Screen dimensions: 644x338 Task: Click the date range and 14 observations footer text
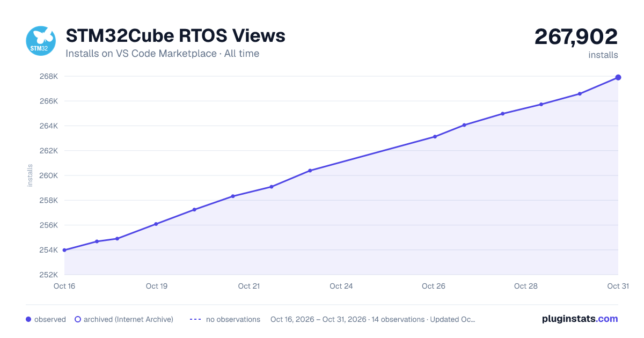tap(372, 319)
